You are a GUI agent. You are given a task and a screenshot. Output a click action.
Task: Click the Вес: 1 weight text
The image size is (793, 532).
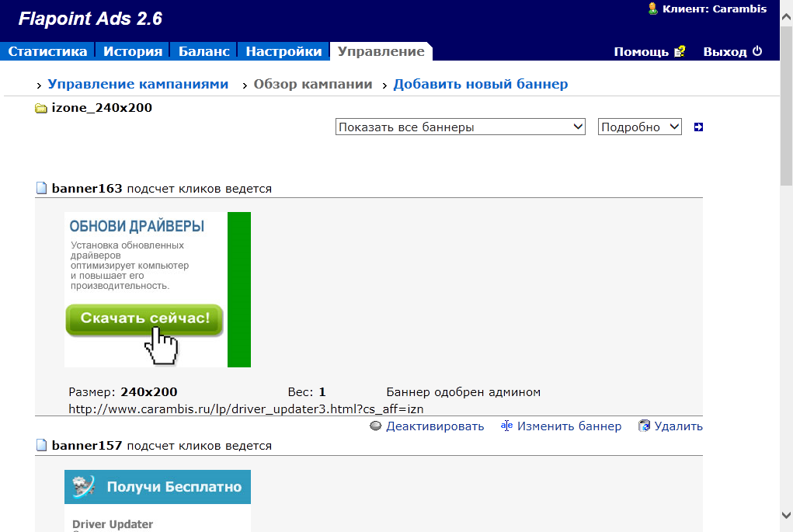coord(307,392)
